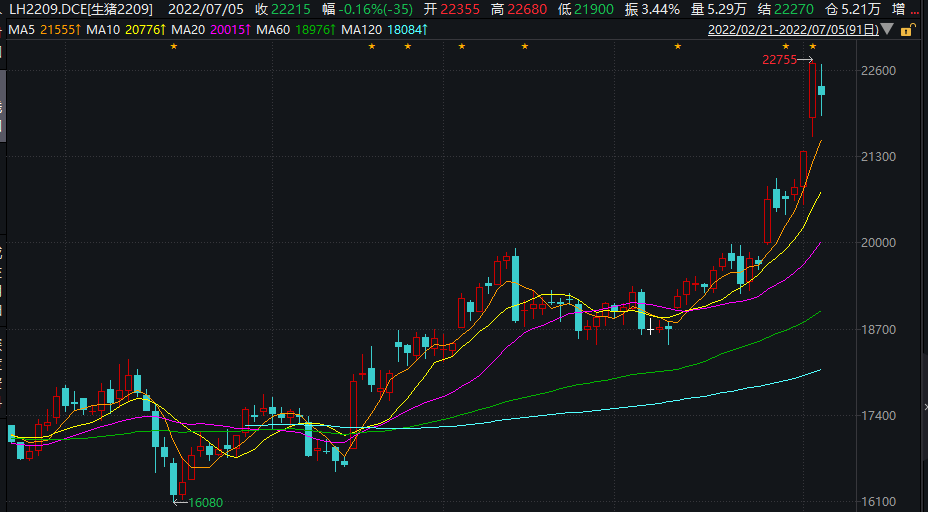Click the latest cyan candlestick at right
This screenshot has height=512, width=928.
822,90
